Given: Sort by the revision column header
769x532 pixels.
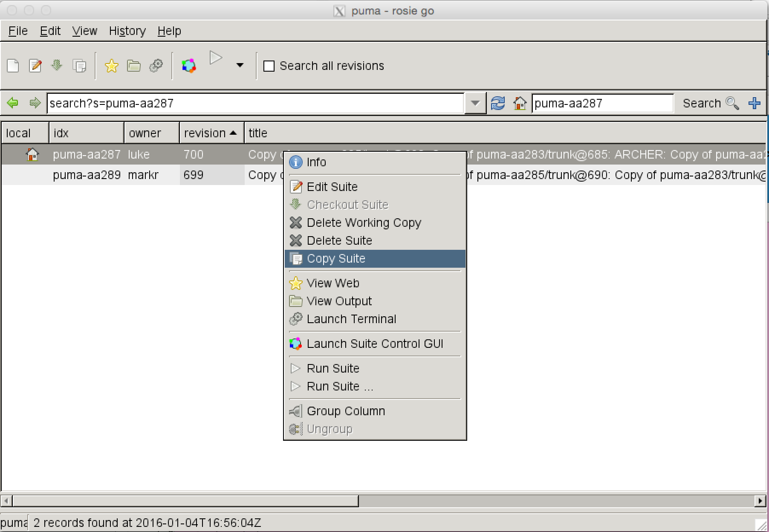Looking at the screenshot, I should tap(212, 133).
